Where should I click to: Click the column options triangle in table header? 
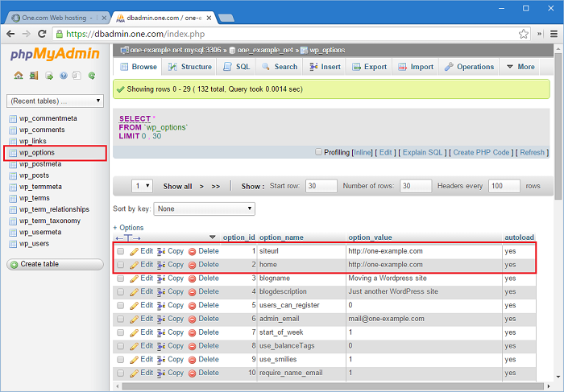212,237
